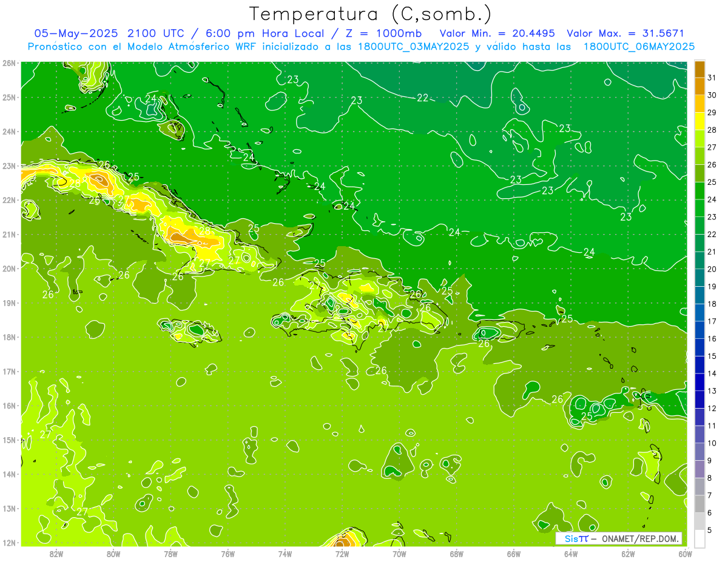This screenshot has width=728, height=562.
Task: Click the '21N' latitude axis label
Action: [8, 235]
